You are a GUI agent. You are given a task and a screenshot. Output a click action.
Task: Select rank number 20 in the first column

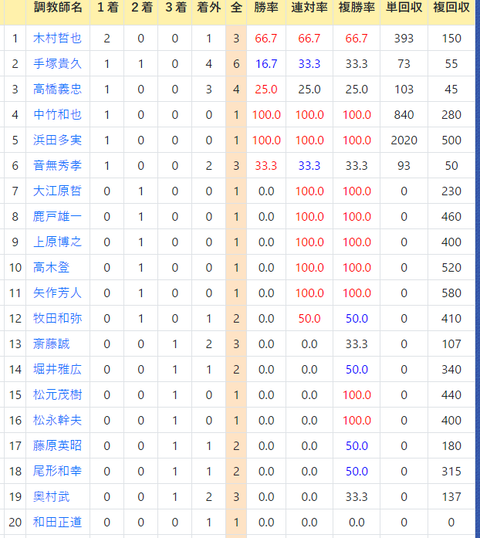15,522
